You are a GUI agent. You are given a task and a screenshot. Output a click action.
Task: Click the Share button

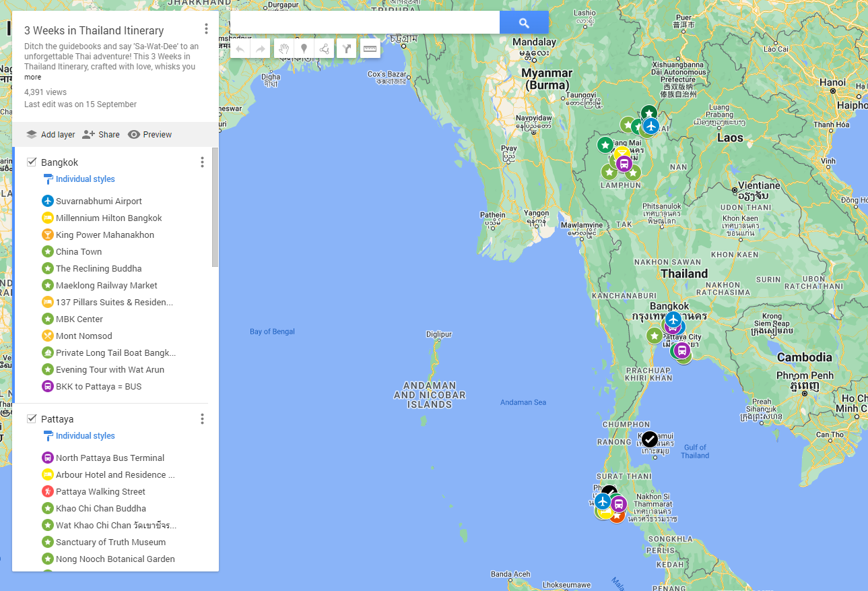pyautogui.click(x=101, y=134)
